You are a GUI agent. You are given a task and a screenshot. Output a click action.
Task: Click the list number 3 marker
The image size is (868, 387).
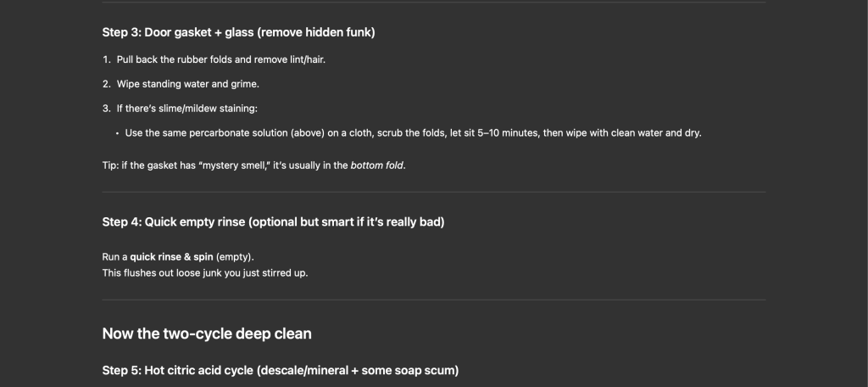point(106,109)
